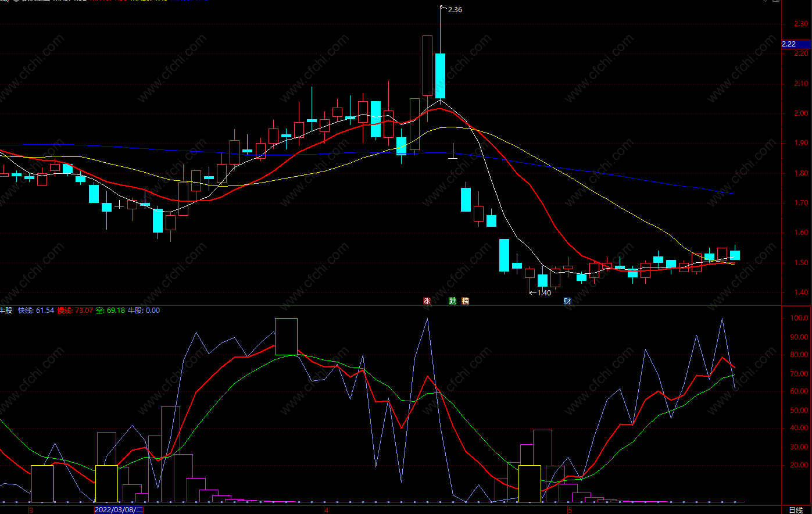Screen dimensions: 812x514
Task: Click the 2.30 price axis label
Action: click(x=801, y=24)
